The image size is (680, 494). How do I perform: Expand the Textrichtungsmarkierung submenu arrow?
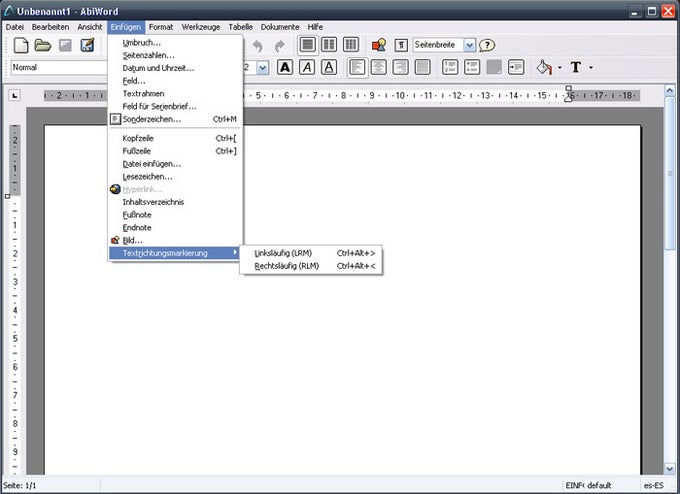(x=235, y=252)
